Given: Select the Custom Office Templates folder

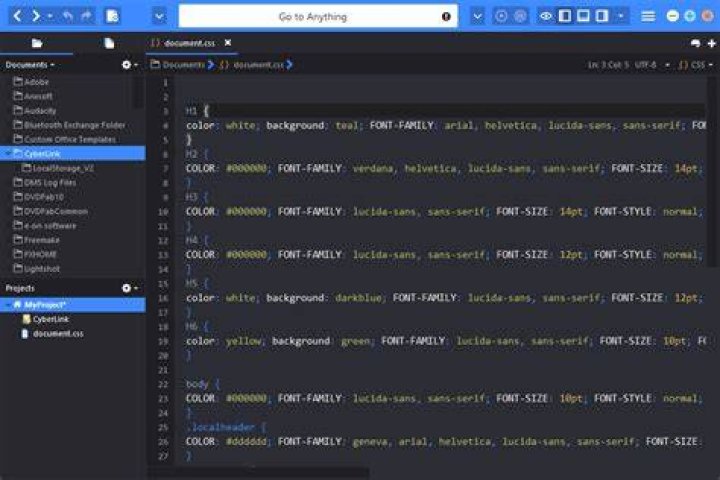Looking at the screenshot, I should pyautogui.click(x=65, y=139).
